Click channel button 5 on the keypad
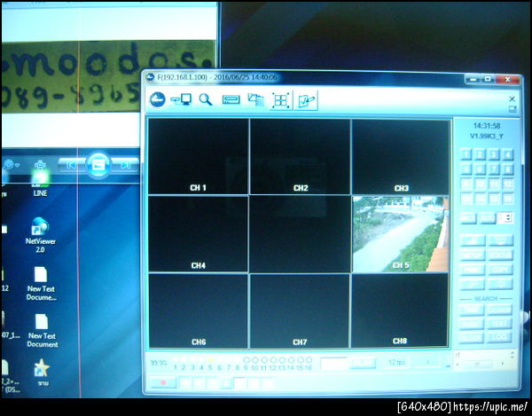 pos(466,169)
